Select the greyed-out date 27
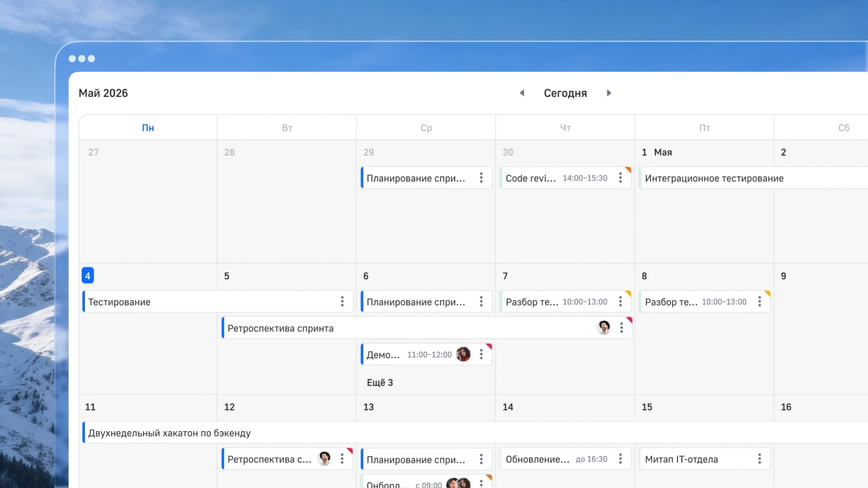The height and width of the screenshot is (488, 868). (x=93, y=152)
